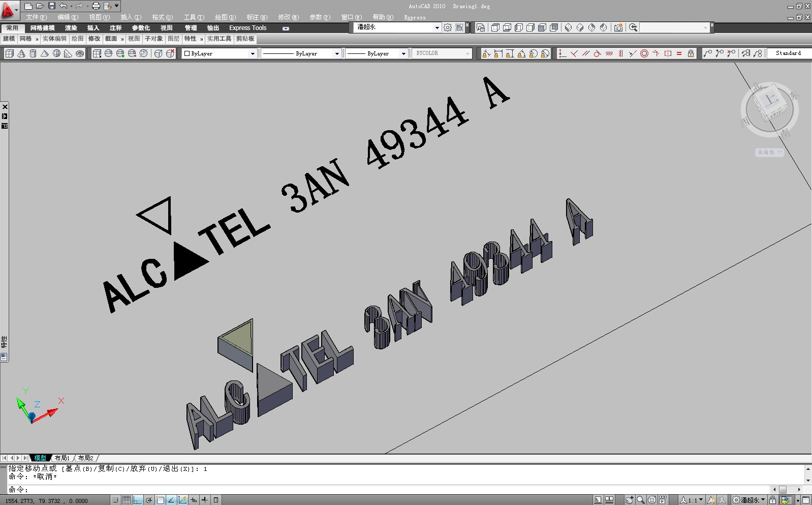Switch to the 网格建模 ribbon tab
Image resolution: width=812 pixels, height=505 pixels.
coord(42,28)
